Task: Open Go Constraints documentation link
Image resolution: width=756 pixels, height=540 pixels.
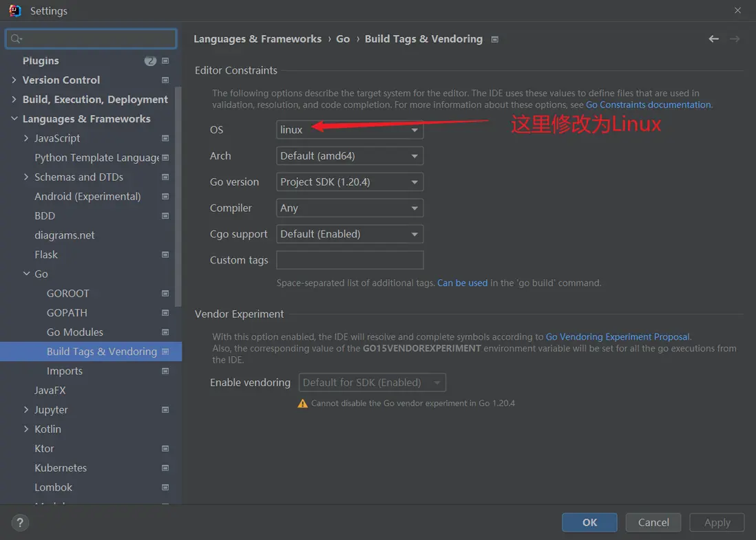Action: 648,105
